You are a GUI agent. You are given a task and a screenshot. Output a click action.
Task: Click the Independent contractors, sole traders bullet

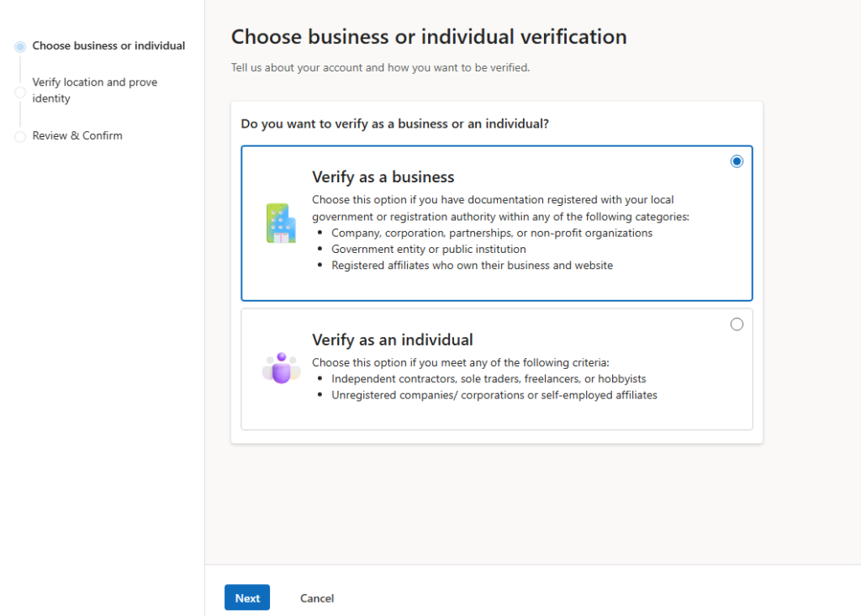coord(489,379)
